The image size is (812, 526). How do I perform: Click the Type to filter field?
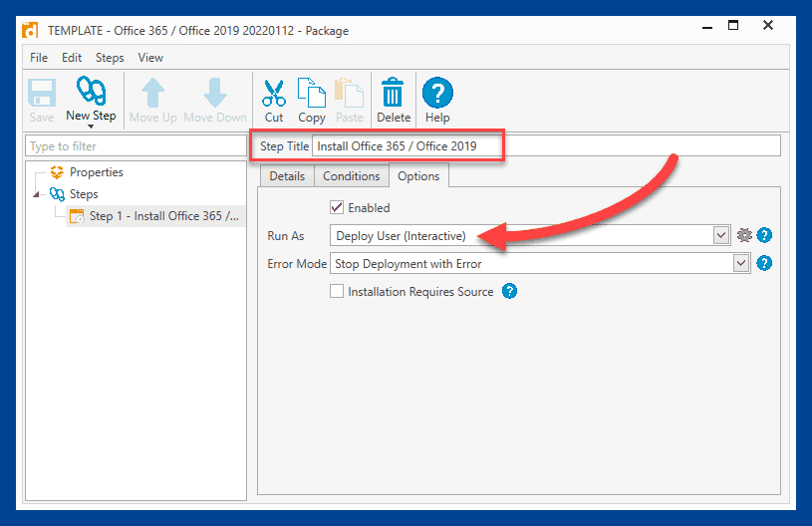135,146
